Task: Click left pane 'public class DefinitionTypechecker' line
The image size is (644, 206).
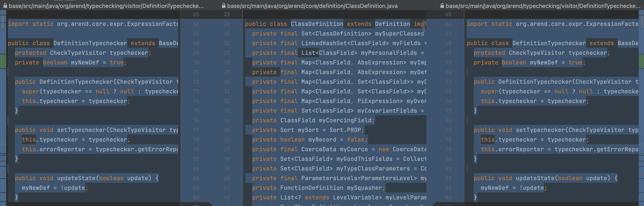Action: (x=93, y=43)
